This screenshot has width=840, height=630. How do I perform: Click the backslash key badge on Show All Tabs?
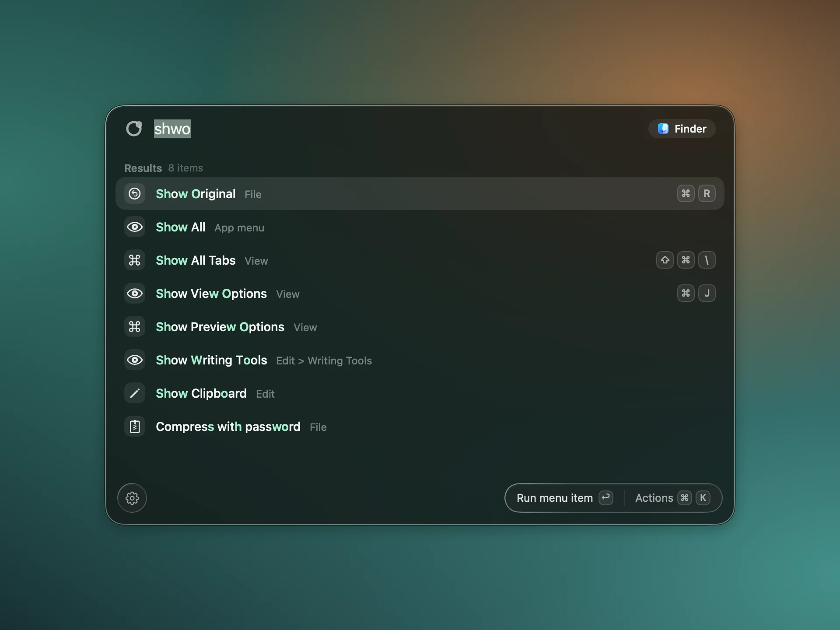coord(707,260)
